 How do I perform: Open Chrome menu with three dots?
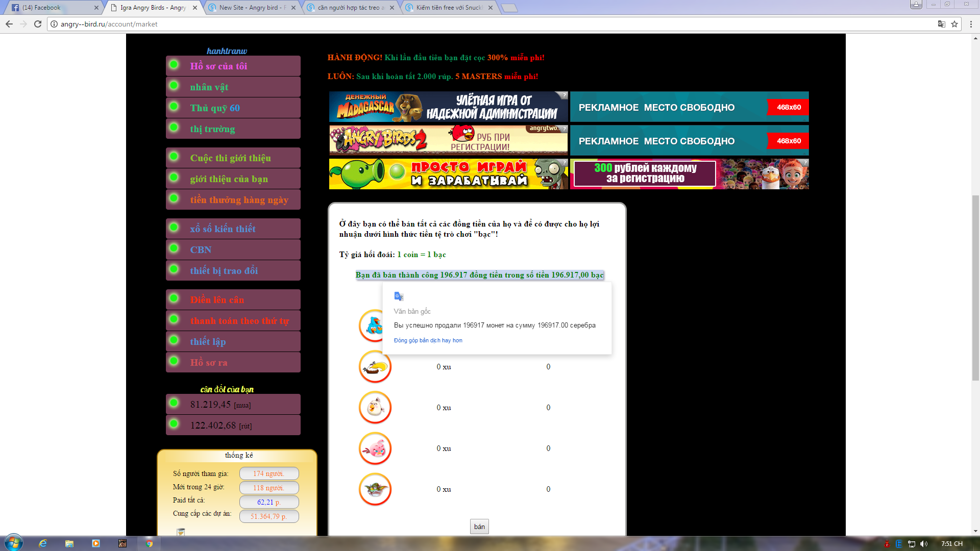971,24
